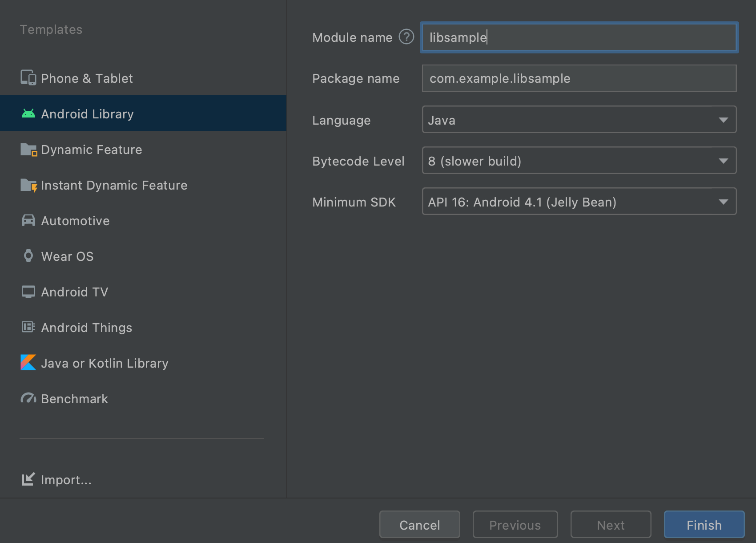Screen dimensions: 756x543
Task: Click the Dynamic Feature folder icon
Action: [29, 150]
